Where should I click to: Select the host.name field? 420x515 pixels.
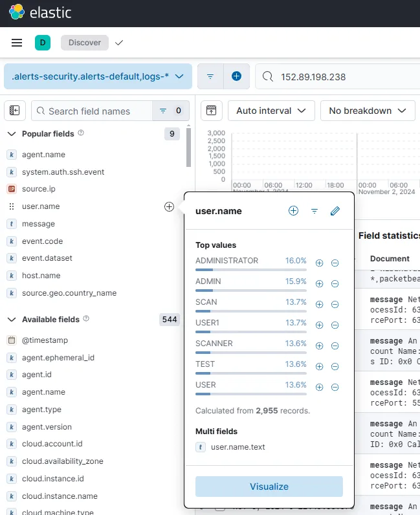pos(41,275)
